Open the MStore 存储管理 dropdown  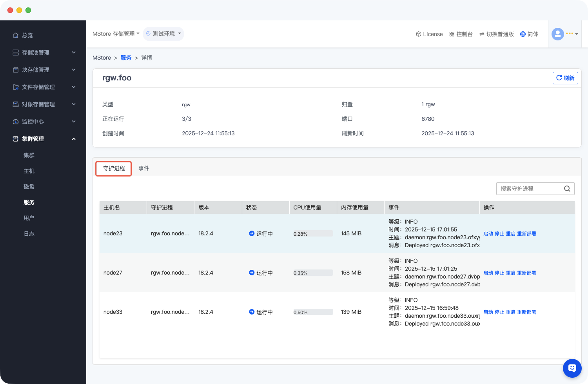116,34
